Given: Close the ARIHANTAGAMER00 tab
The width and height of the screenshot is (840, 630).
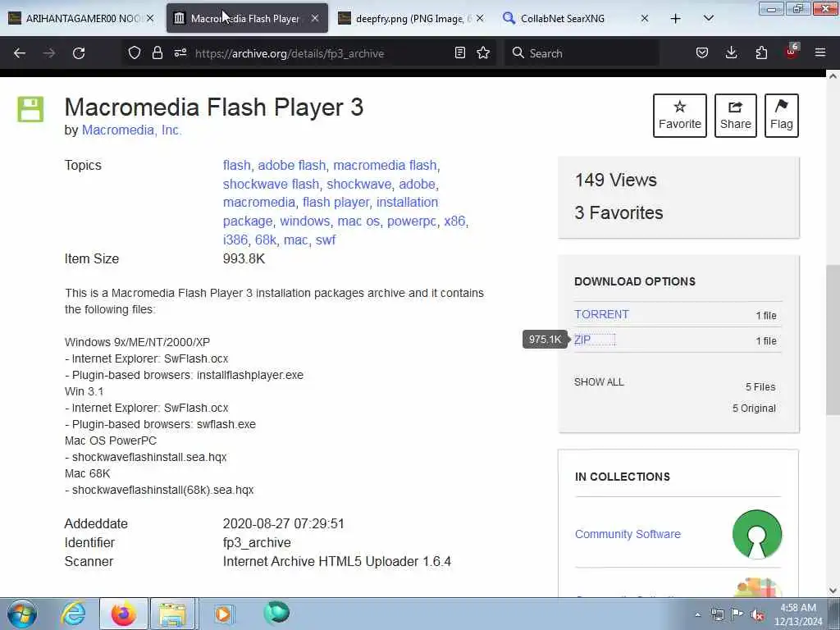Looking at the screenshot, I should 150,18.
